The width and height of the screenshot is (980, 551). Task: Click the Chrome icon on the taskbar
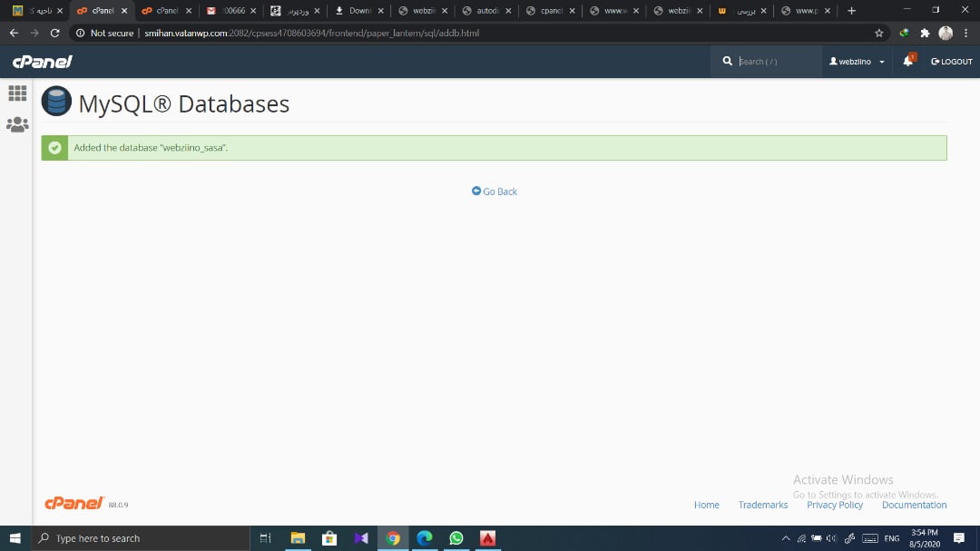(x=393, y=538)
